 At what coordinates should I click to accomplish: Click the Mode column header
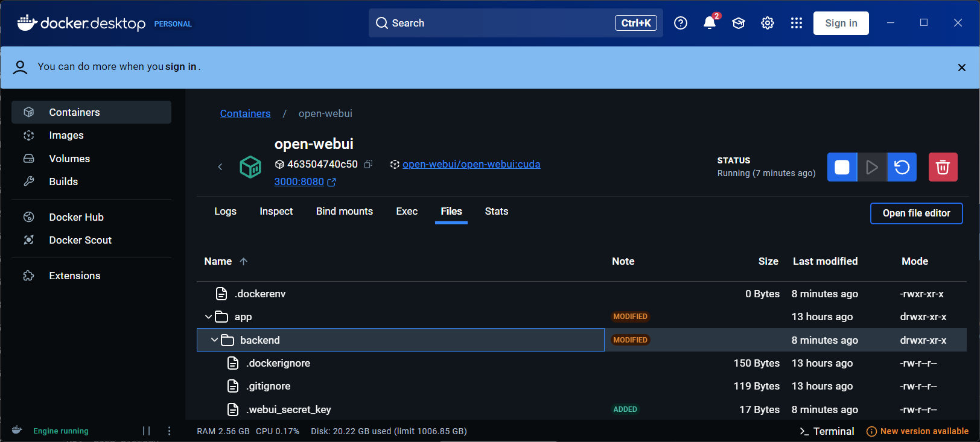pyautogui.click(x=915, y=261)
